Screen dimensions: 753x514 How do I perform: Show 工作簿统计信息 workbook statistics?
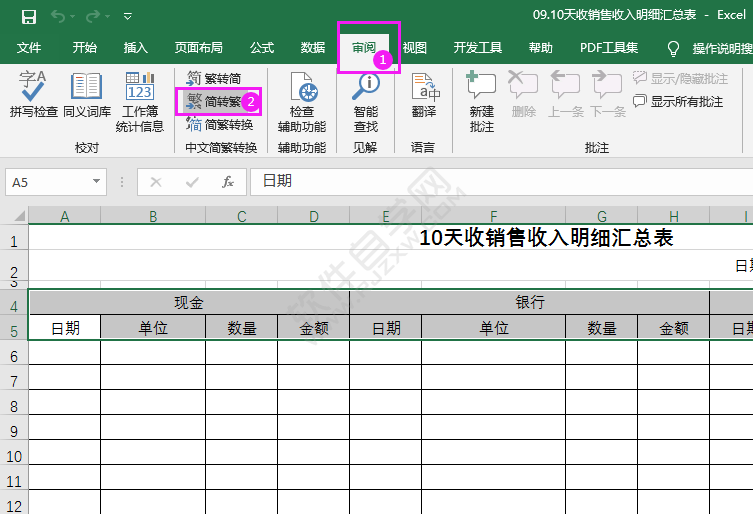[x=140, y=101]
